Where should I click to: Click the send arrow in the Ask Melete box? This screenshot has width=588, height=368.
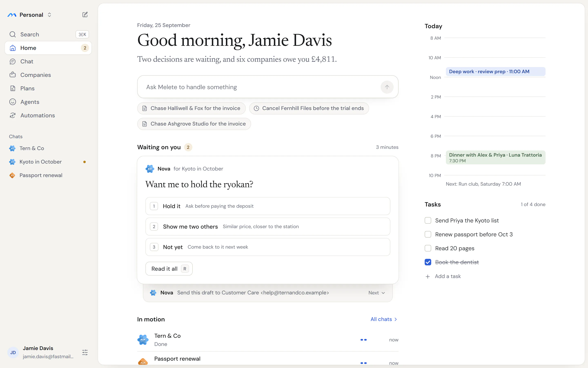tap(387, 87)
